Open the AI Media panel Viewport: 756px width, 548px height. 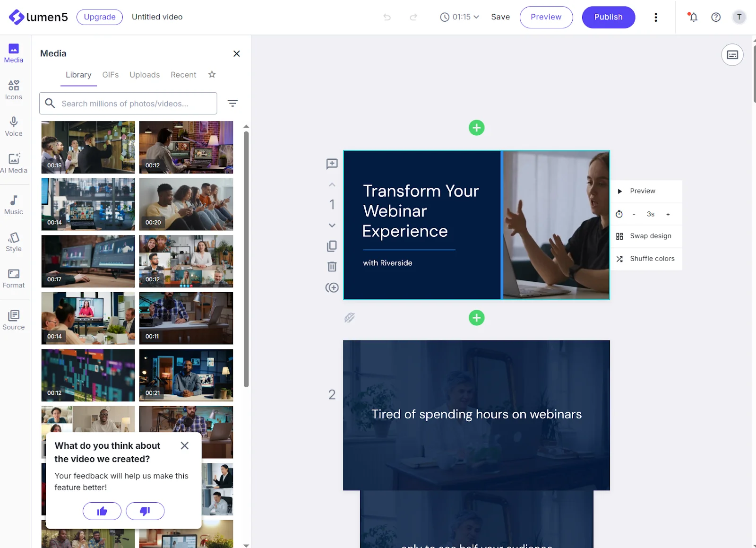pyautogui.click(x=14, y=164)
